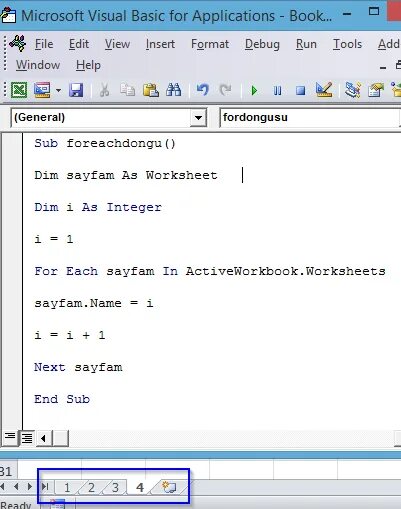The width and height of the screenshot is (401, 509).
Task: Click the next sheet navigation arrow
Action: (29, 487)
